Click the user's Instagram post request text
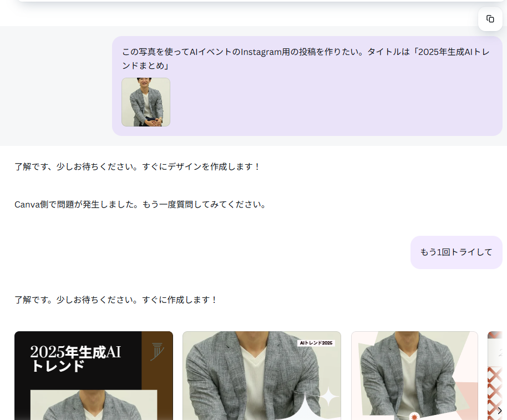 pos(306,59)
